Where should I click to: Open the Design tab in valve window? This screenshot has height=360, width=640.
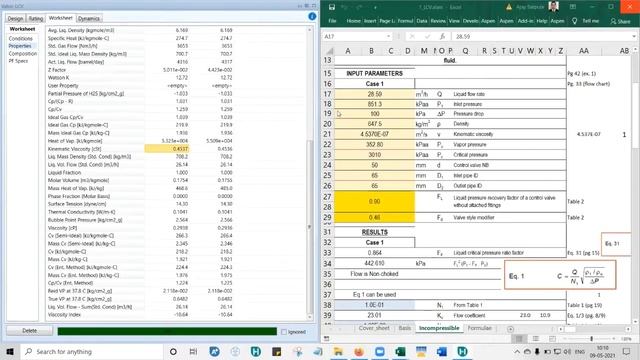click(x=15, y=19)
